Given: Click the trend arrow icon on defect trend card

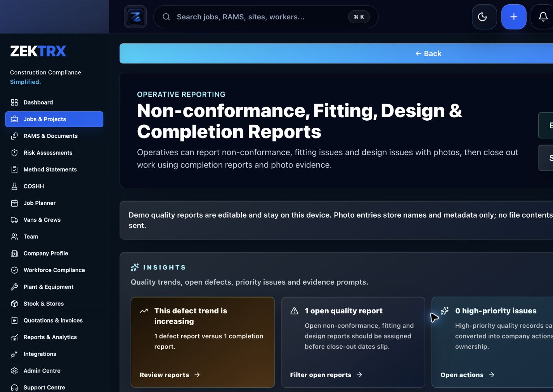Looking at the screenshot, I should click(144, 311).
